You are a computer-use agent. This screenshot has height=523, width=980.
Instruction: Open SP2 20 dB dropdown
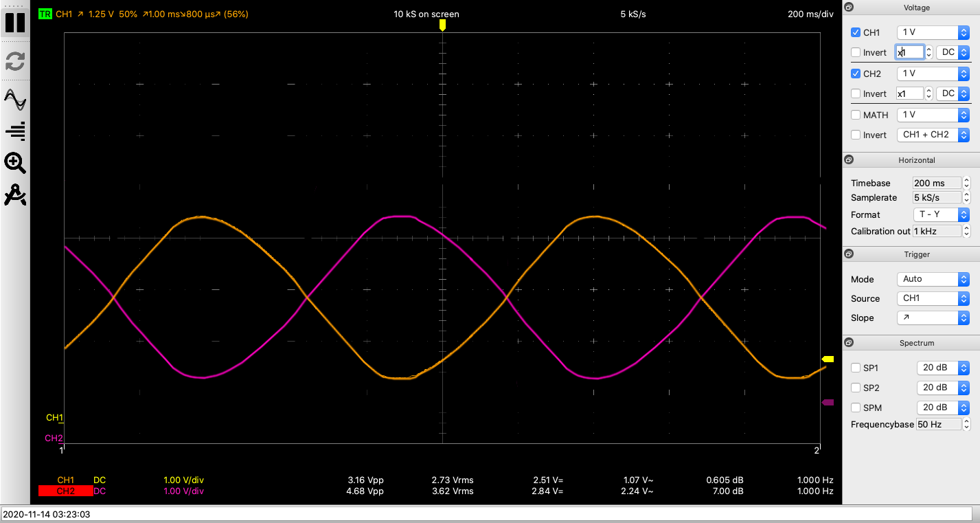tap(943, 388)
